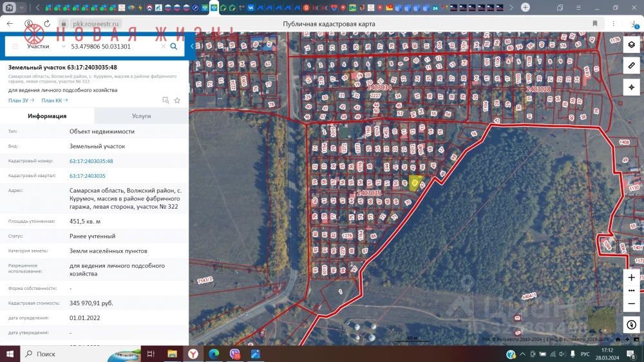644x362 pixels.
Task: Select the Информация tab
Action: click(x=47, y=116)
